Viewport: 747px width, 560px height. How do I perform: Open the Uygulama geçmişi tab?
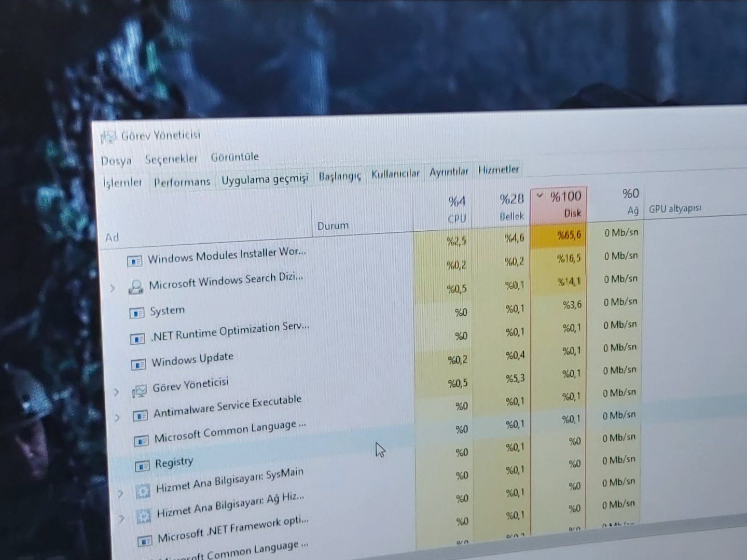265,179
